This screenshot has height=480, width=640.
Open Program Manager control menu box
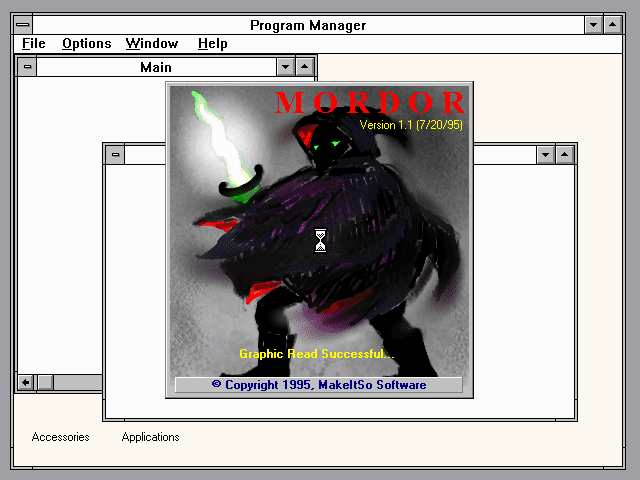pyautogui.click(x=23, y=25)
